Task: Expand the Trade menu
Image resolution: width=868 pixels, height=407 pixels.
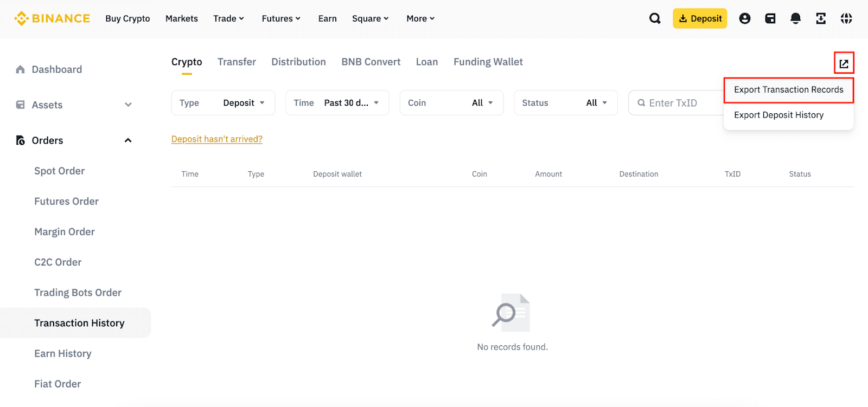Action: [228, 18]
